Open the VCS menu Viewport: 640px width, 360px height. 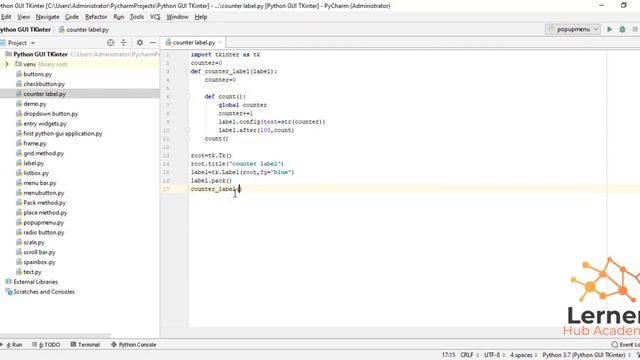155,17
